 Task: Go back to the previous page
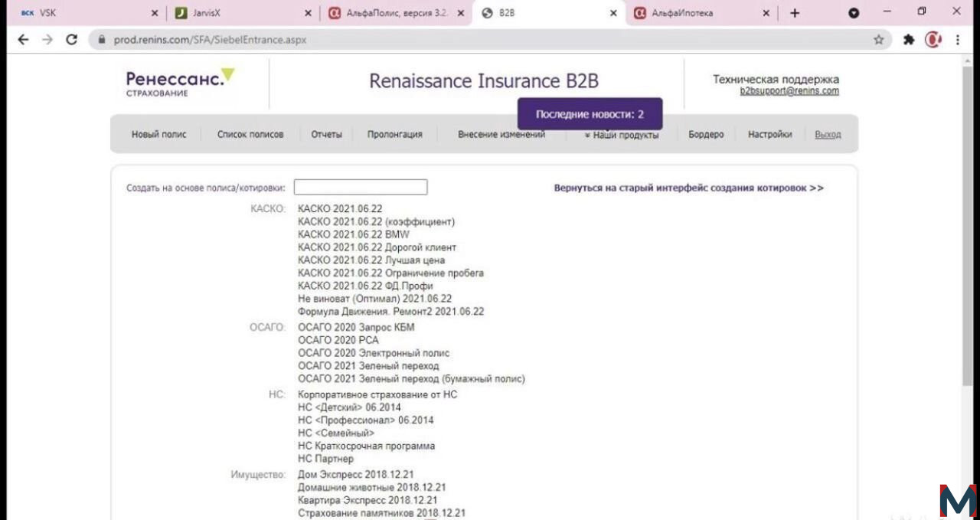(23, 40)
